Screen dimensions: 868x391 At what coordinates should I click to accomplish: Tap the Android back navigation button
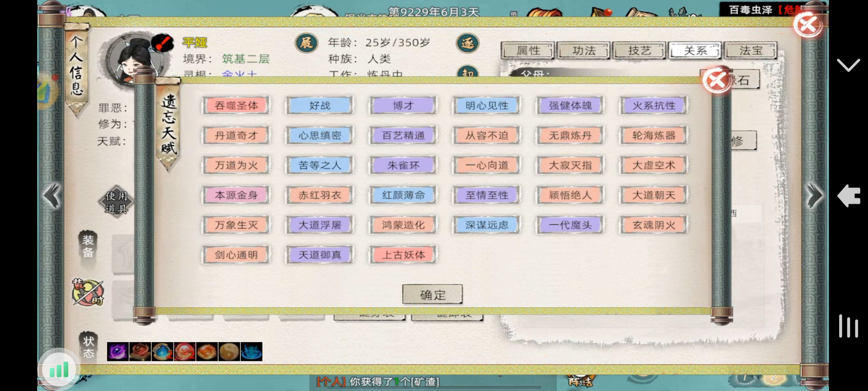pyautogui.click(x=848, y=196)
